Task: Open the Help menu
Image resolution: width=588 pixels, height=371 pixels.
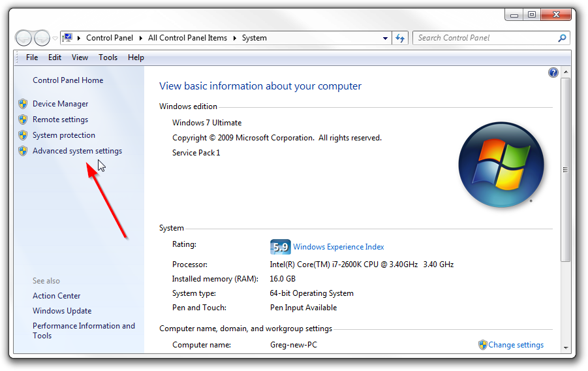Action: pos(136,57)
